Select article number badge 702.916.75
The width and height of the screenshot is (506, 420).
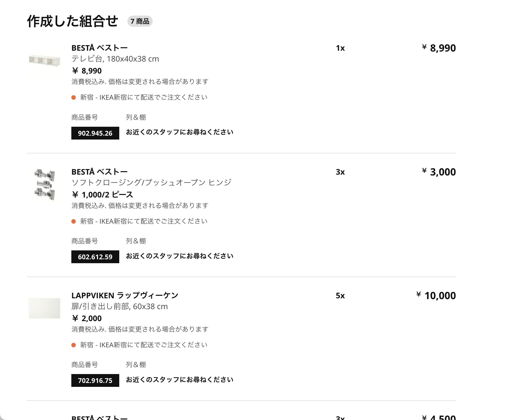pos(95,380)
